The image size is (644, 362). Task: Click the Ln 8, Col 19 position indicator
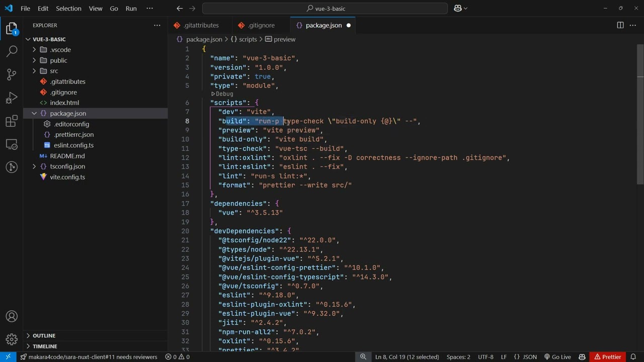pos(407,357)
